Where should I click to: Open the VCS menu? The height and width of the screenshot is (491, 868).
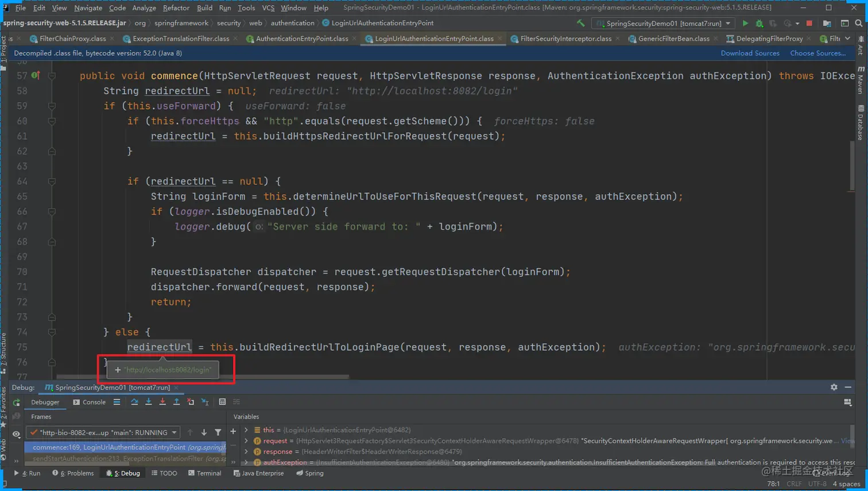pyautogui.click(x=268, y=8)
